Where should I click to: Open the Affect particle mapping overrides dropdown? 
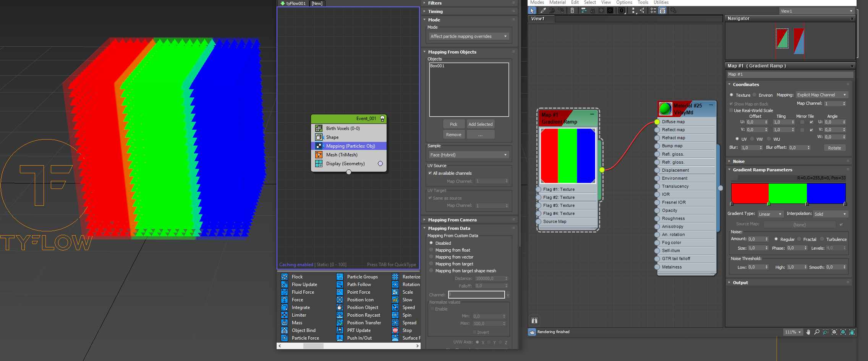point(469,36)
